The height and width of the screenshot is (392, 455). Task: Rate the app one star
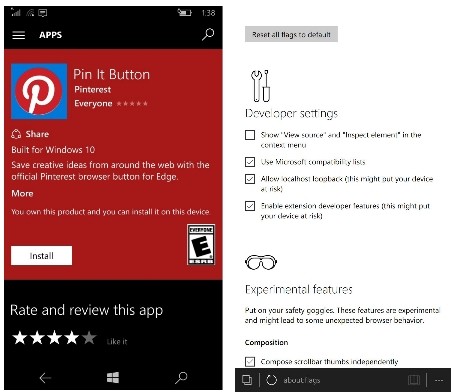(20, 338)
